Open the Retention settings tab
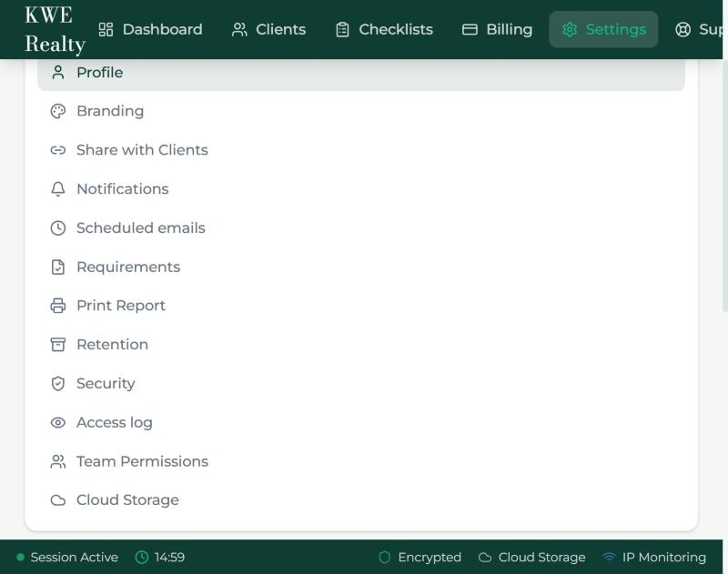 (x=361, y=345)
